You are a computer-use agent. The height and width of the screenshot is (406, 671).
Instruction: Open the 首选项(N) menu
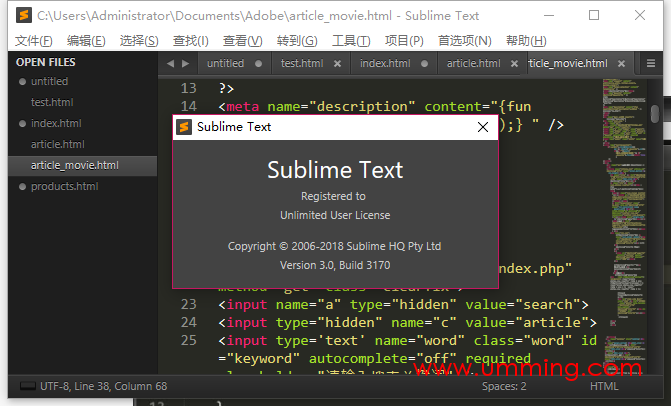pos(464,41)
